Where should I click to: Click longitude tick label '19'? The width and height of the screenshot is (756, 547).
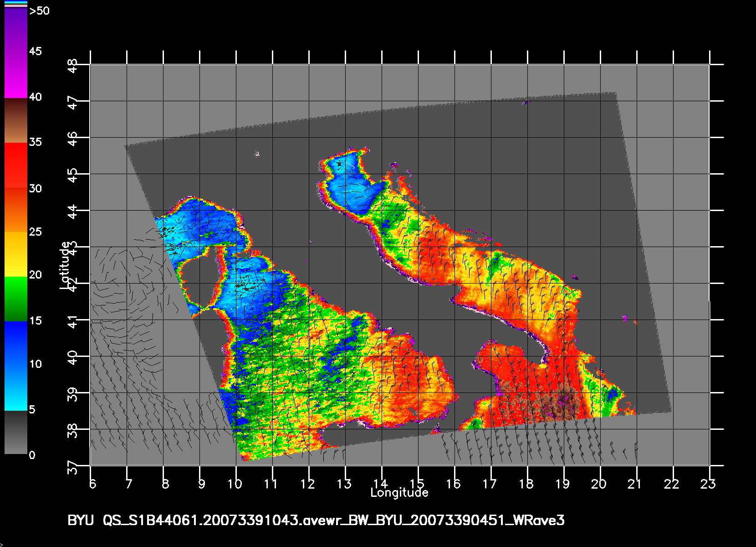click(563, 484)
